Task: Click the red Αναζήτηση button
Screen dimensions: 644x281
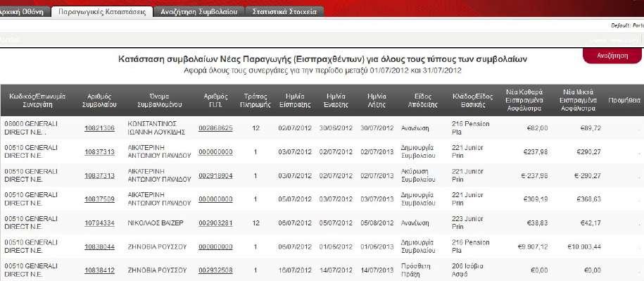Action: click(612, 56)
